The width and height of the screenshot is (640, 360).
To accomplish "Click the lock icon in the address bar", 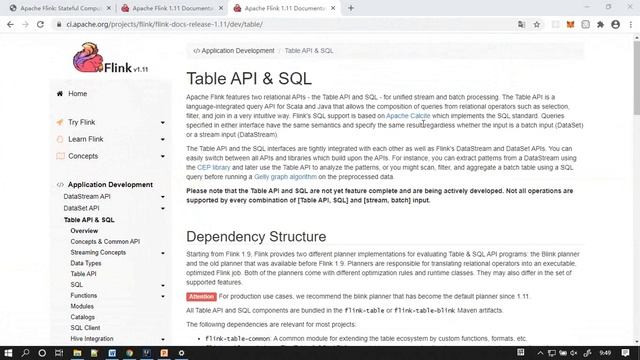I will pos(59,24).
